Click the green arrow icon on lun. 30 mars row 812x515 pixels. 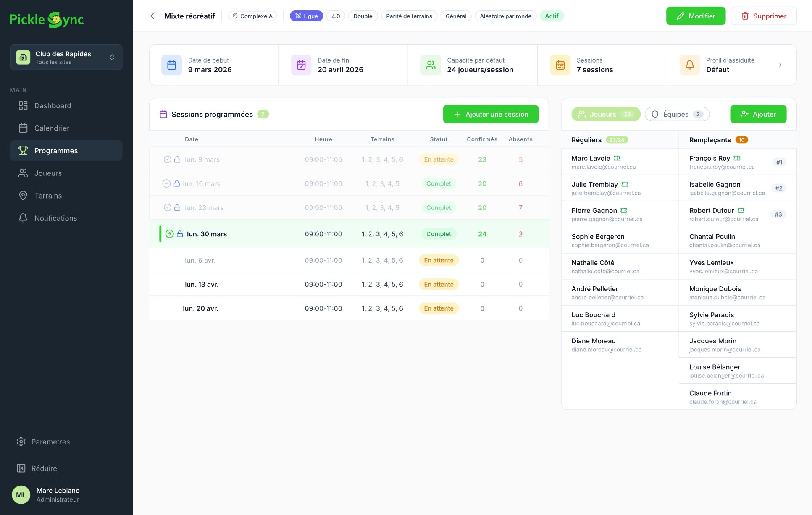(x=169, y=234)
